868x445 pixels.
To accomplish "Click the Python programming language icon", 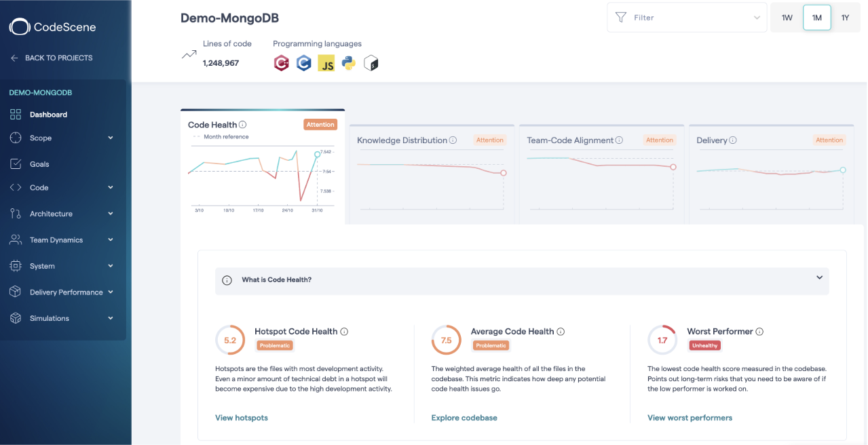I will tap(348, 62).
